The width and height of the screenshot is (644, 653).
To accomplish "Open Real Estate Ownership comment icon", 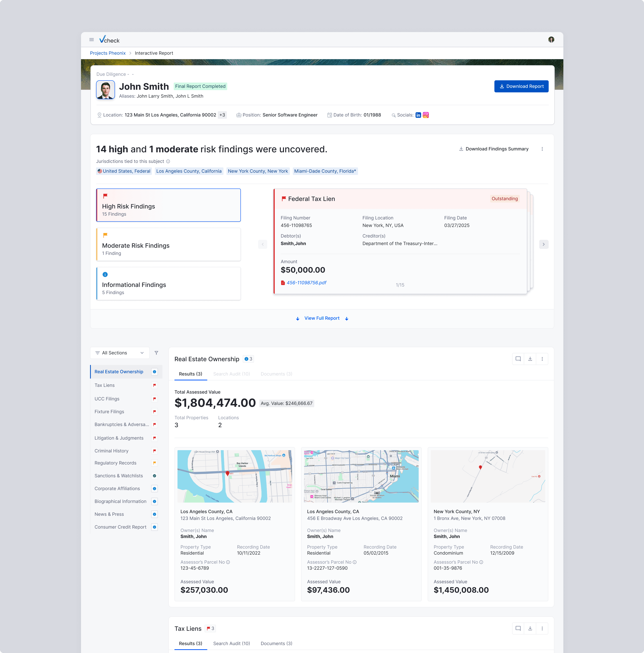I will coord(518,359).
